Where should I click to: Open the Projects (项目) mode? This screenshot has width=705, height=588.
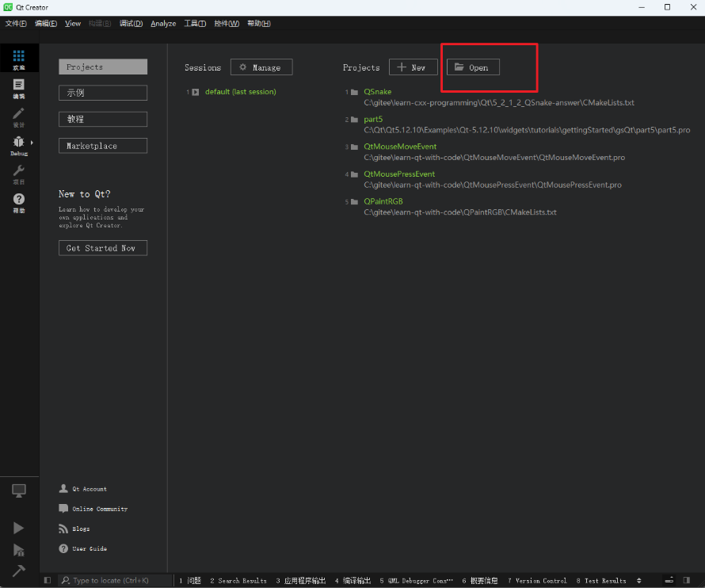coord(18,173)
